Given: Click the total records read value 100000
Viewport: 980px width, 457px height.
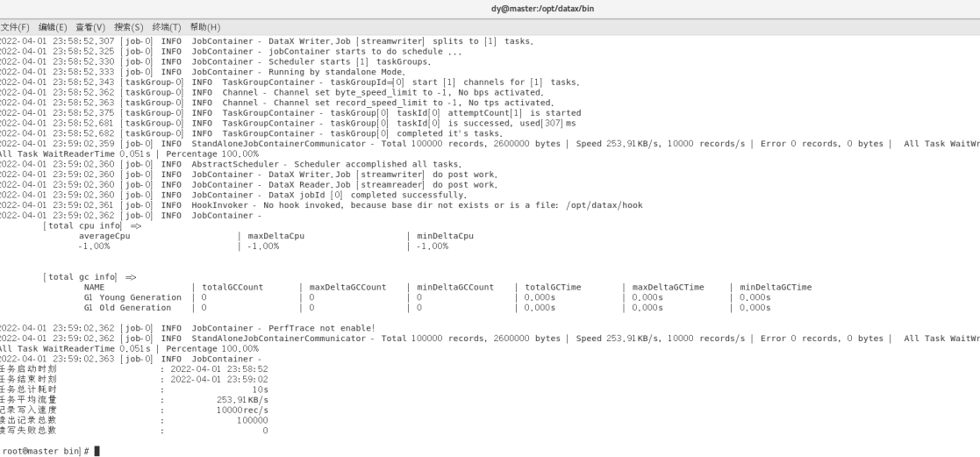Looking at the screenshot, I should point(252,420).
